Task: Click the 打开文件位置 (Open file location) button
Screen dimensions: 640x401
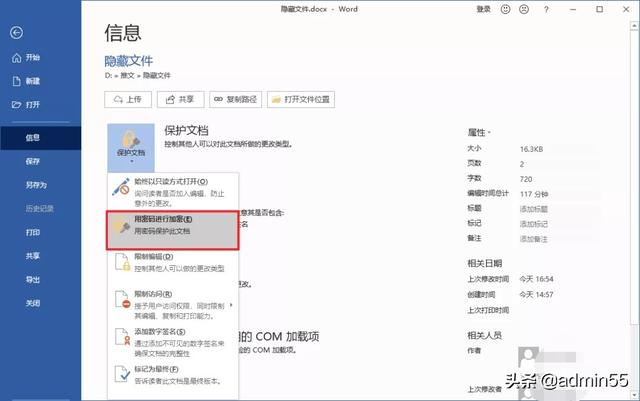Action: [x=301, y=99]
